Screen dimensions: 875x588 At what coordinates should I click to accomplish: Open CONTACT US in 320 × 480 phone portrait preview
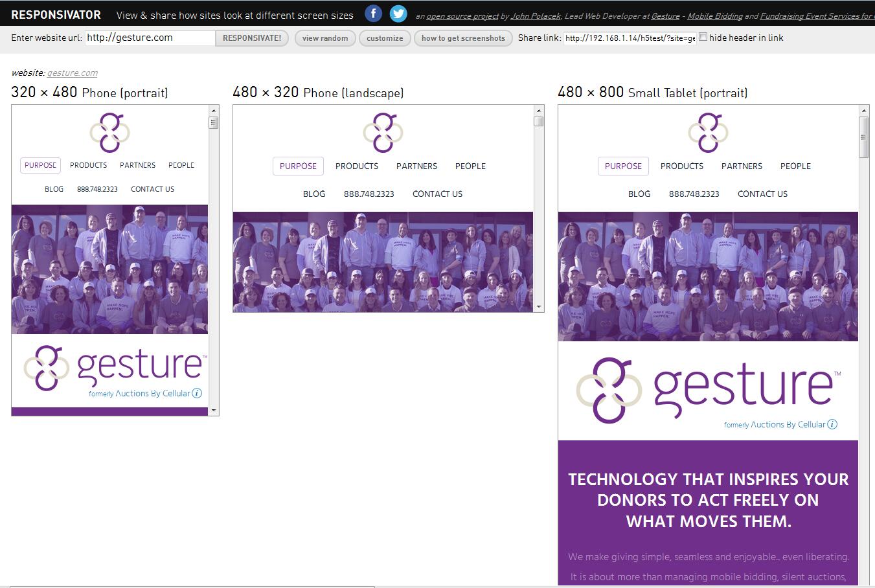[x=152, y=189]
